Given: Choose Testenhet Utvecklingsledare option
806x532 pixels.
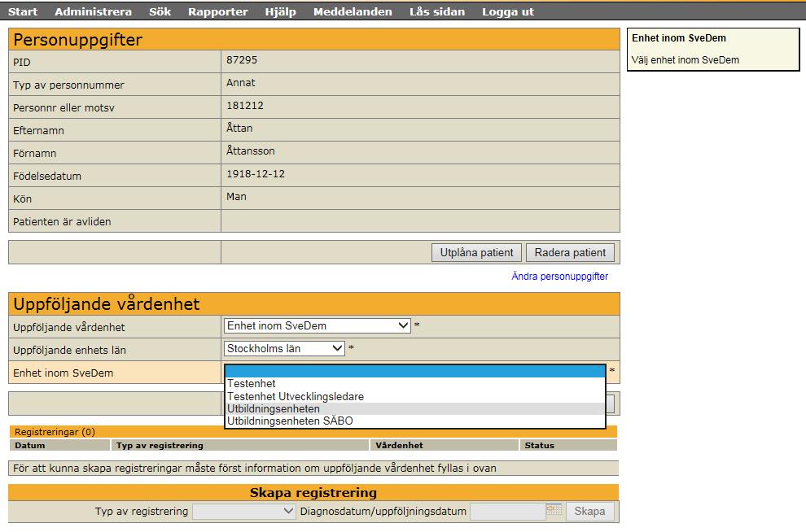Looking at the screenshot, I should (415, 396).
